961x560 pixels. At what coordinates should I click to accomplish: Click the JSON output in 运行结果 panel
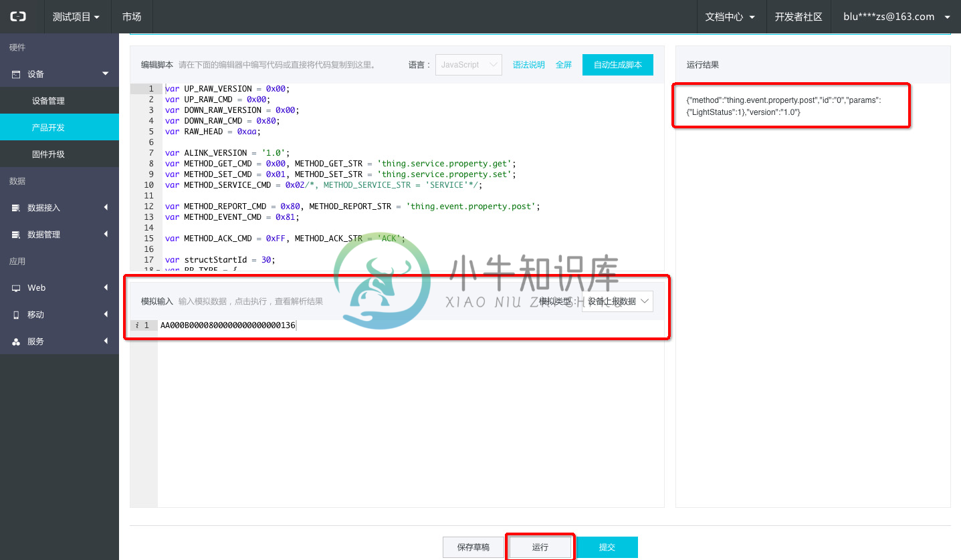pyautogui.click(x=784, y=106)
